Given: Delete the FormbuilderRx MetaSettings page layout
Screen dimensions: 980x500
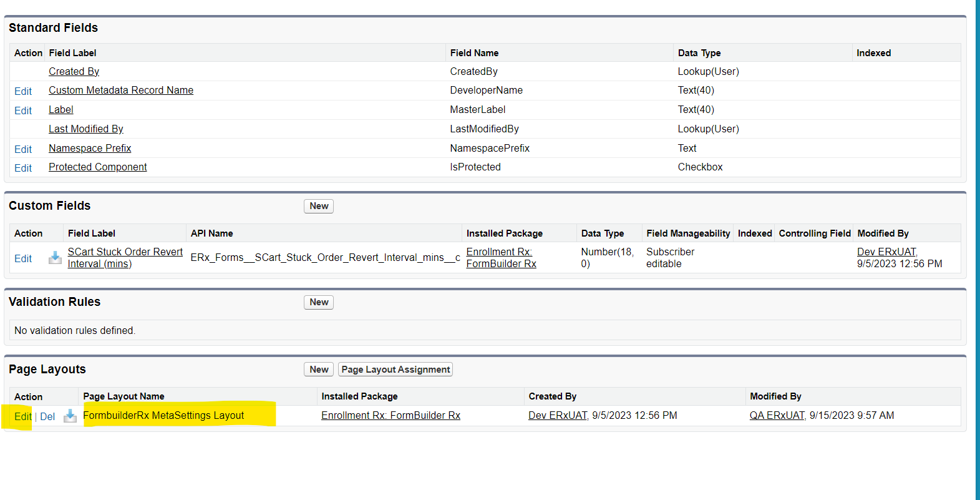Looking at the screenshot, I should (47, 417).
